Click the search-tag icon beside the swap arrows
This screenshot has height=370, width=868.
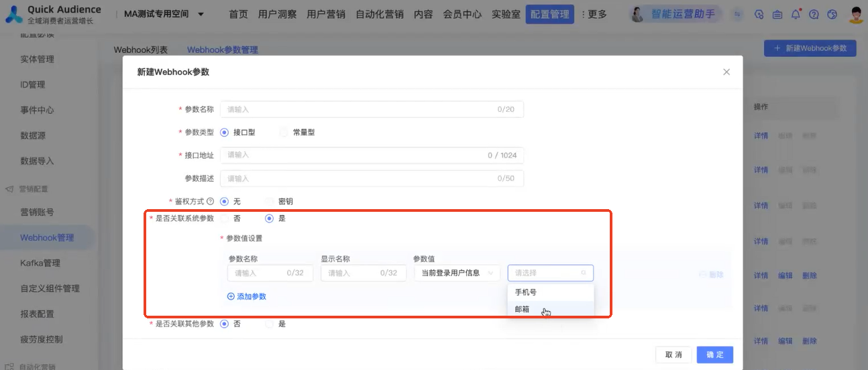click(x=759, y=14)
